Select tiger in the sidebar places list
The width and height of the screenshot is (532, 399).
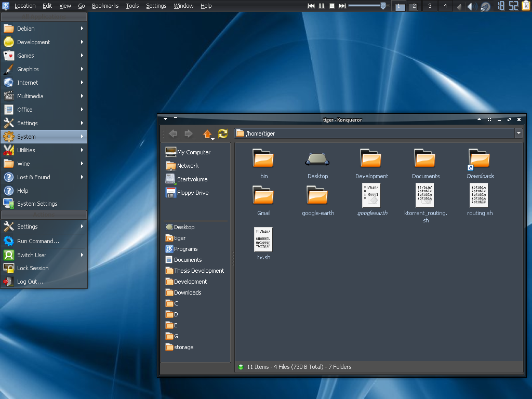176,238
